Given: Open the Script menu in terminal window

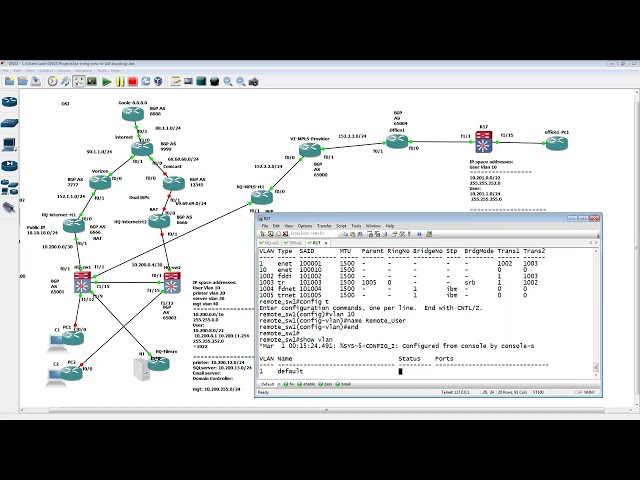Looking at the screenshot, I should pyautogui.click(x=341, y=226).
